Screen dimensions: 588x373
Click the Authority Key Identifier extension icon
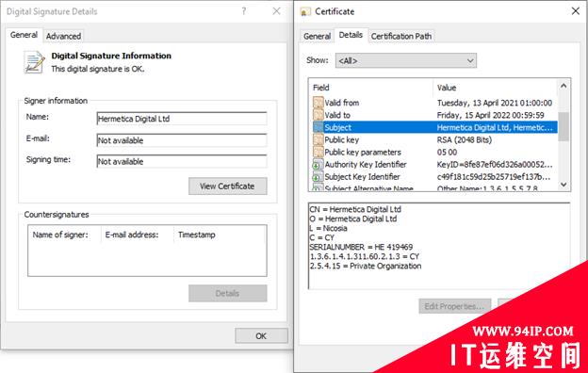click(x=318, y=164)
